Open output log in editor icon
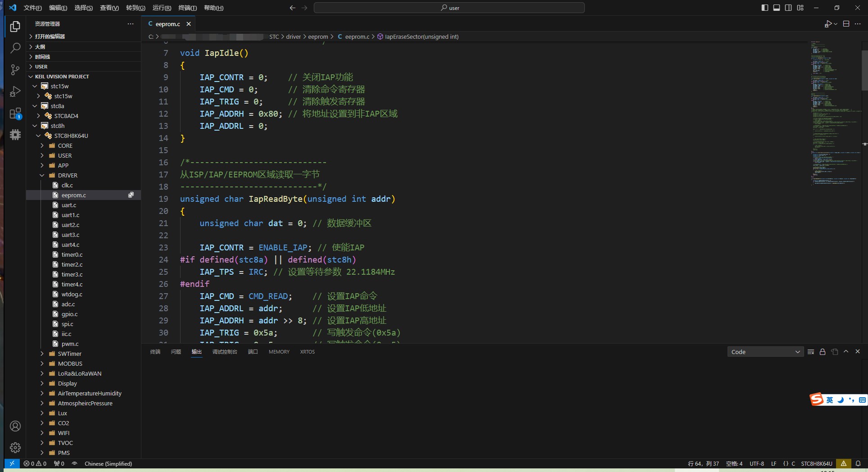 tap(834, 352)
